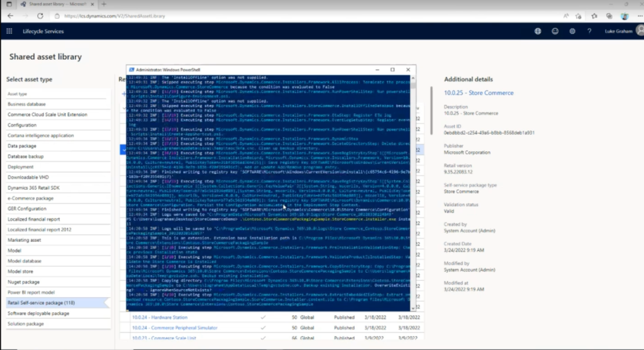Open the app launcher waffle icon
644x350 pixels.
point(9,31)
